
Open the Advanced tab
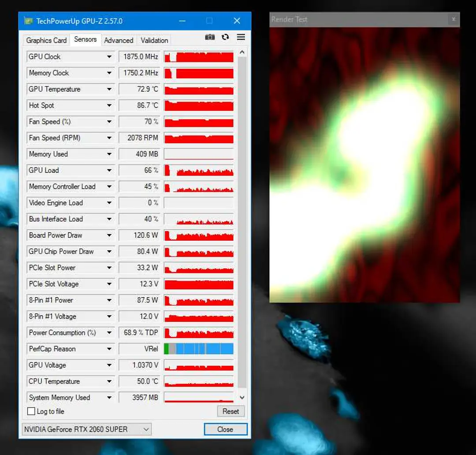click(x=119, y=41)
